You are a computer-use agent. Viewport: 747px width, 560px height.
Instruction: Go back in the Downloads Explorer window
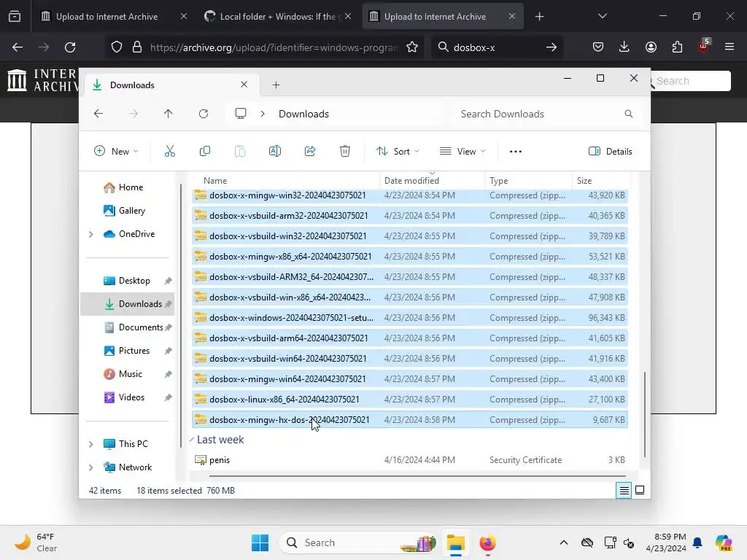tap(98, 114)
